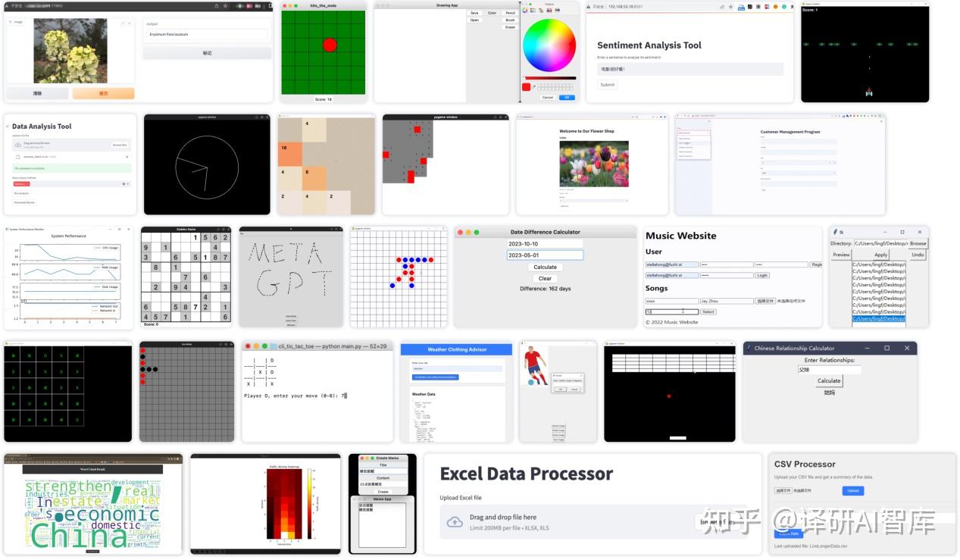Click Calculate in the Date Difference Calculator
This screenshot has height=560, width=960.
[x=545, y=267]
